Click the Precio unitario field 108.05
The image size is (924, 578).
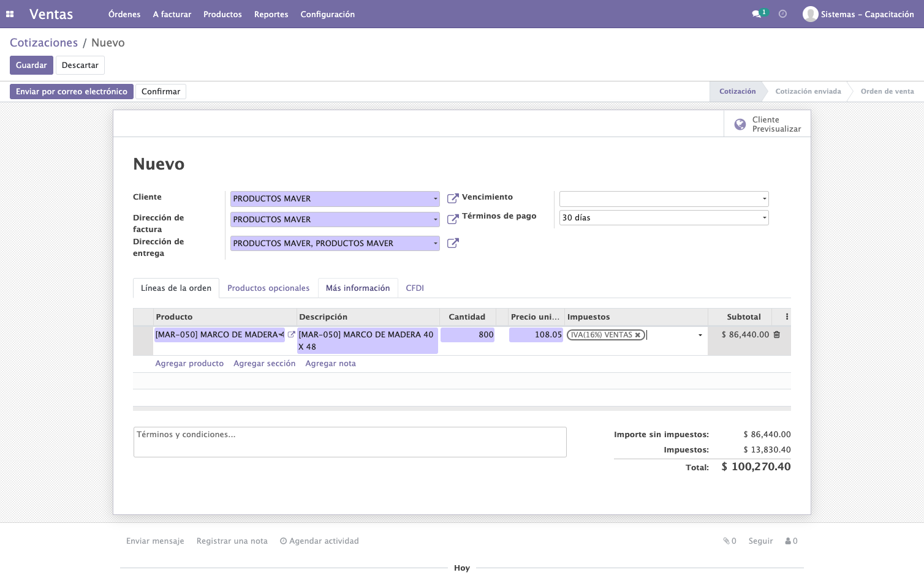coord(536,335)
